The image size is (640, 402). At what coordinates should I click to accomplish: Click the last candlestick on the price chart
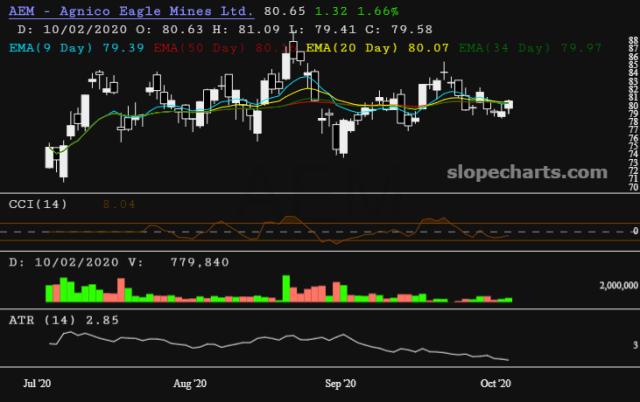[x=509, y=106]
